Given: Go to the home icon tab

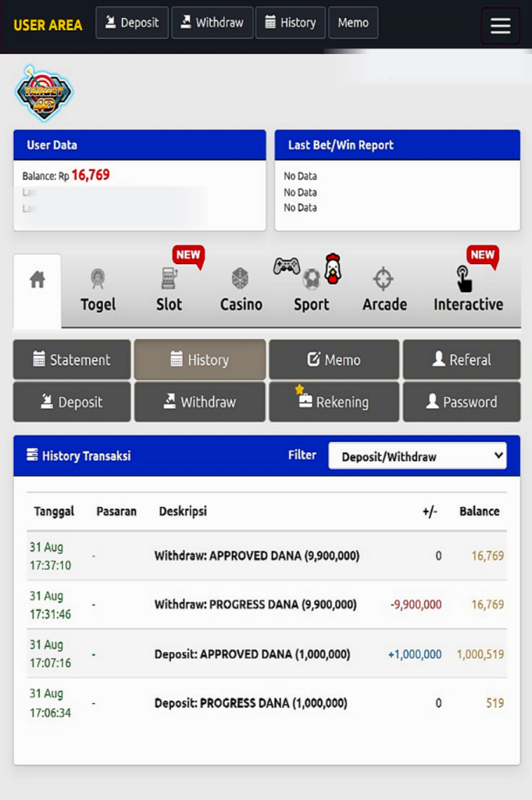Looking at the screenshot, I should (x=37, y=280).
